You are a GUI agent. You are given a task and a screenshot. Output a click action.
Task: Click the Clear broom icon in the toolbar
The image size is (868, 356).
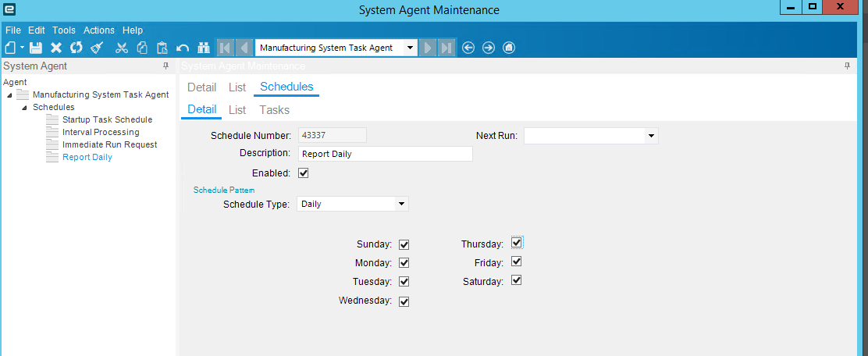97,48
